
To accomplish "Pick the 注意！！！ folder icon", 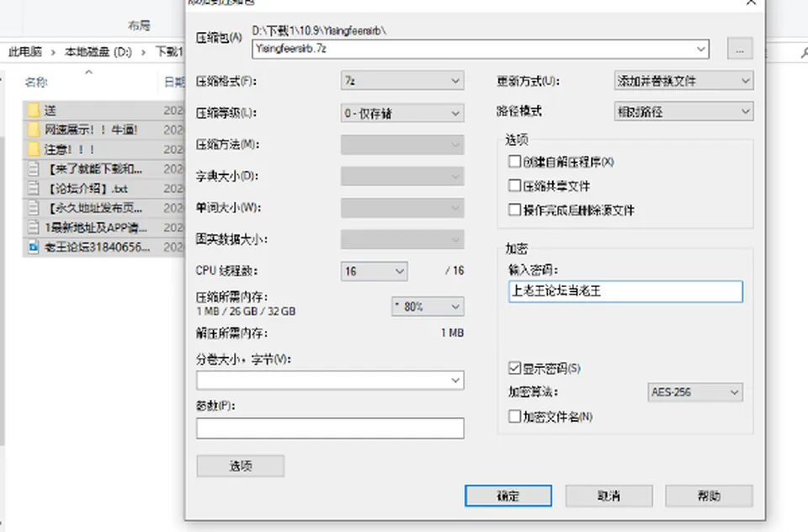I will pyautogui.click(x=34, y=149).
